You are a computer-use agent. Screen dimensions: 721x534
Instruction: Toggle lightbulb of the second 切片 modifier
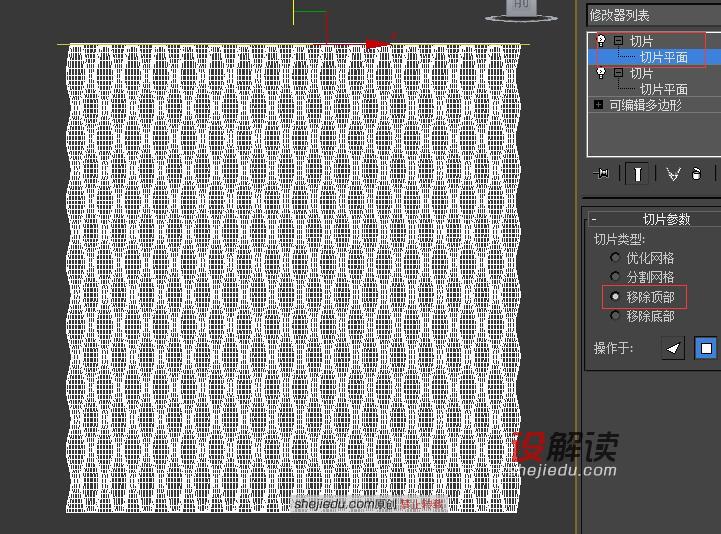601,73
